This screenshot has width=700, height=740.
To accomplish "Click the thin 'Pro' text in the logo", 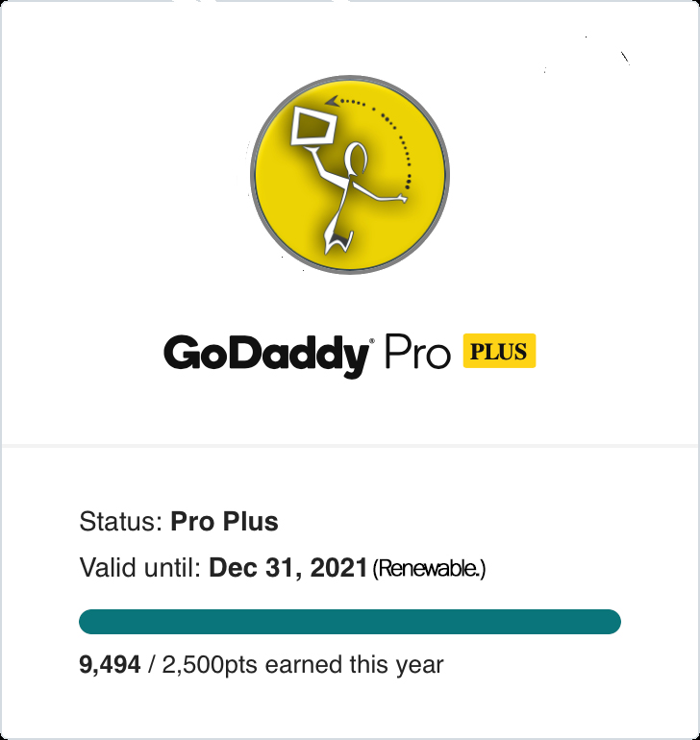I will (x=417, y=352).
